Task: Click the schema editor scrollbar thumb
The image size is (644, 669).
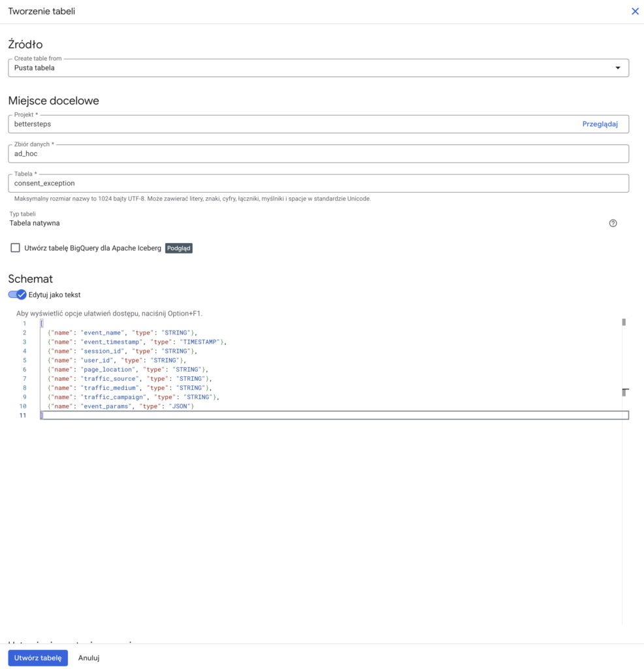Action: click(x=624, y=322)
